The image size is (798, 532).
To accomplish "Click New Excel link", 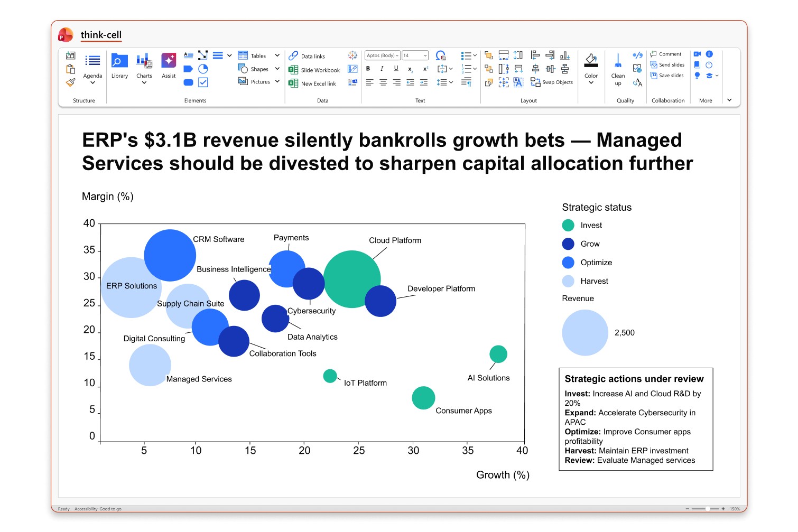I will [x=312, y=83].
